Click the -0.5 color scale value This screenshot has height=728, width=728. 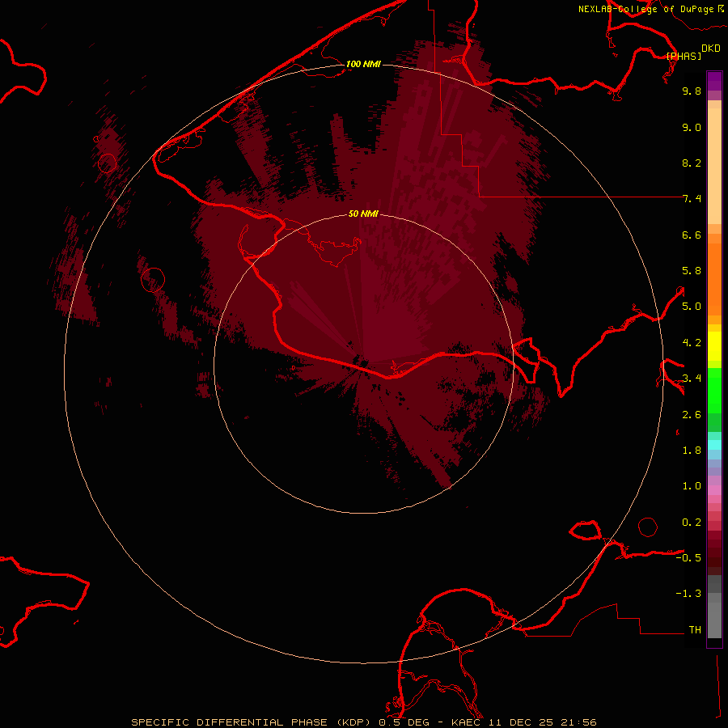tap(688, 558)
